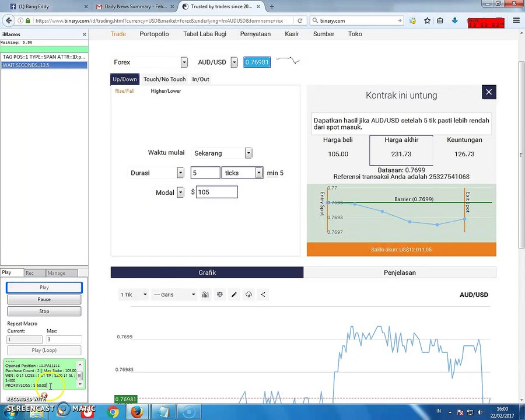Image resolution: width=525 pixels, height=420 pixels.
Task: Expand the AUD/USD underlying dropdown
Action: (235, 62)
